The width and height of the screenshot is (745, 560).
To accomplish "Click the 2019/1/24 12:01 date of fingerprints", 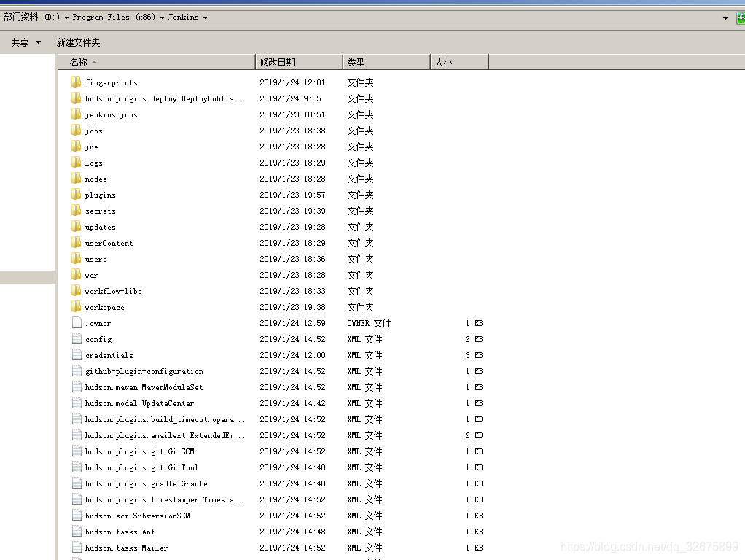I will coord(292,82).
